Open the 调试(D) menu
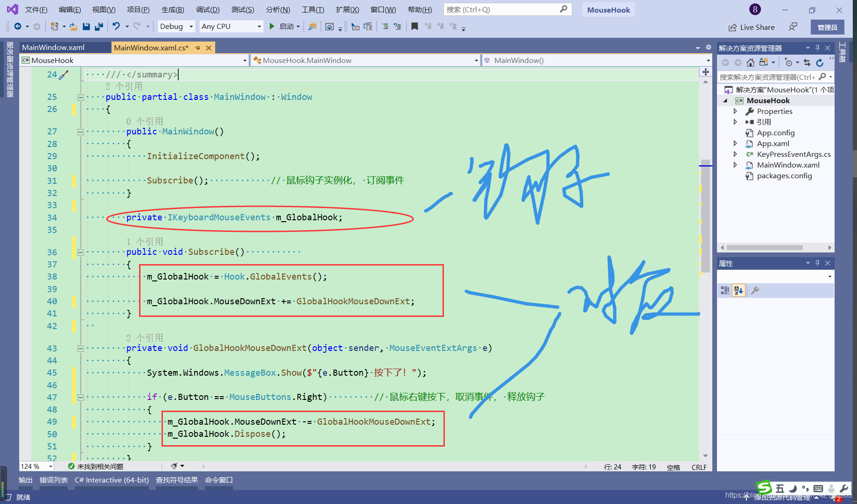 [208, 10]
